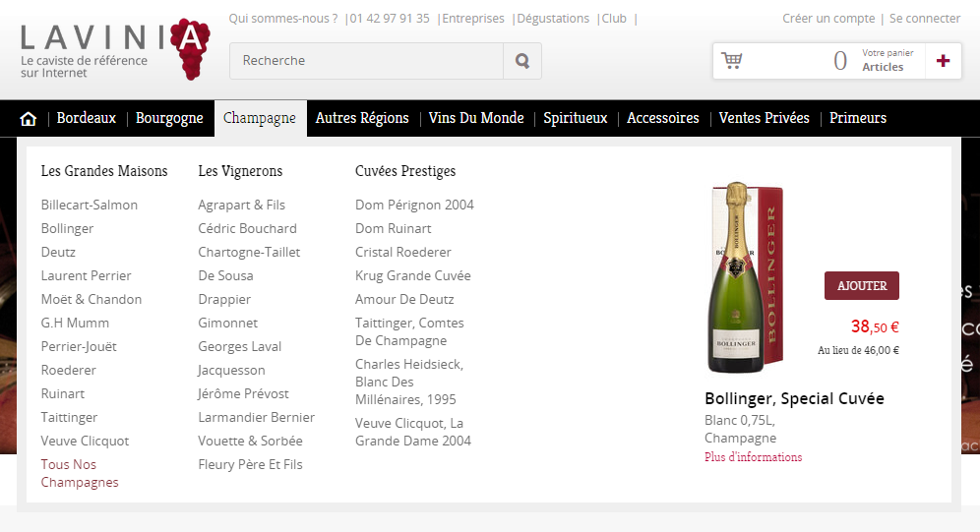Open Veuve Clicquot, La Grande Dame 2004
This screenshot has width=980, height=532.
[413, 432]
